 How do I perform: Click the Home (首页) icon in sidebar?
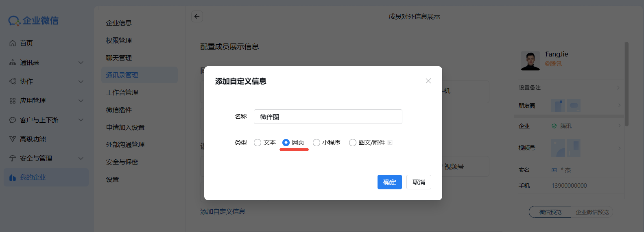pos(13,43)
